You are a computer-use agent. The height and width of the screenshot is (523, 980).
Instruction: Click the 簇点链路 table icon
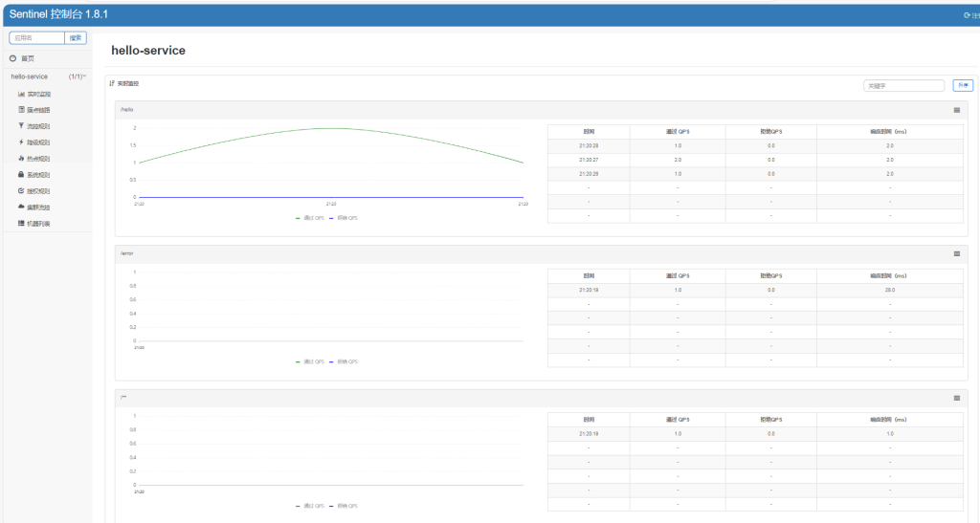coord(21,110)
